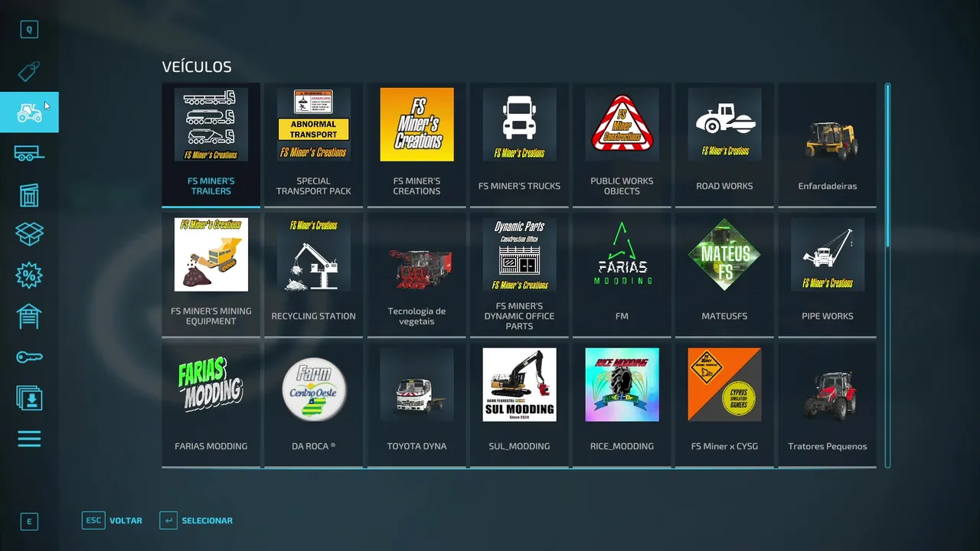This screenshot has height=551, width=980.
Task: Click the vertical scrollbar of the vehicle grid
Action: point(888,275)
